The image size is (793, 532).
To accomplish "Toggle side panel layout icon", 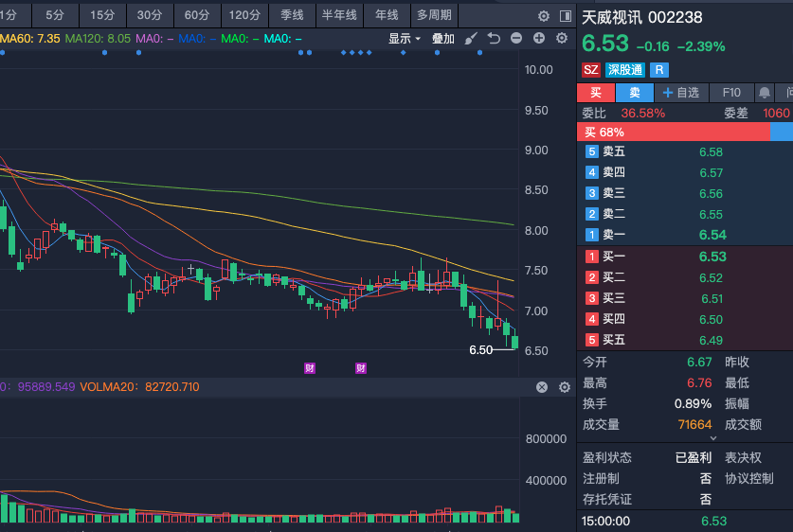I will click(x=566, y=16).
